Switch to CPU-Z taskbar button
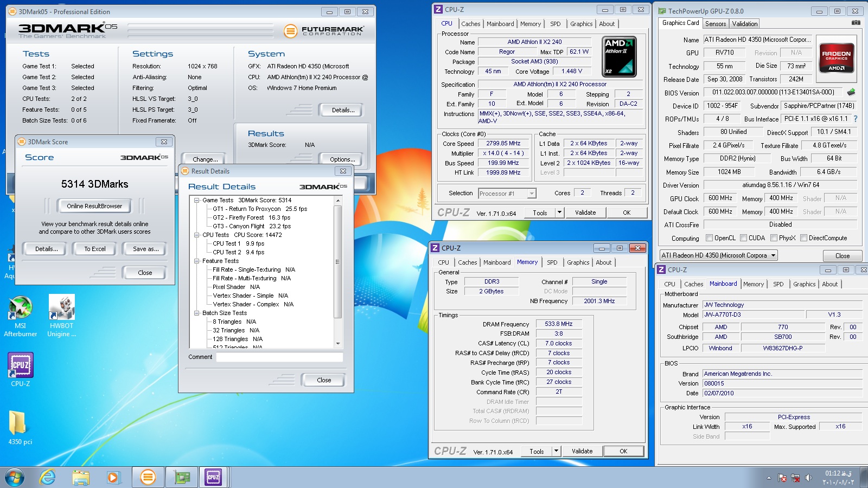This screenshot has height=488, width=868. pos(213,477)
